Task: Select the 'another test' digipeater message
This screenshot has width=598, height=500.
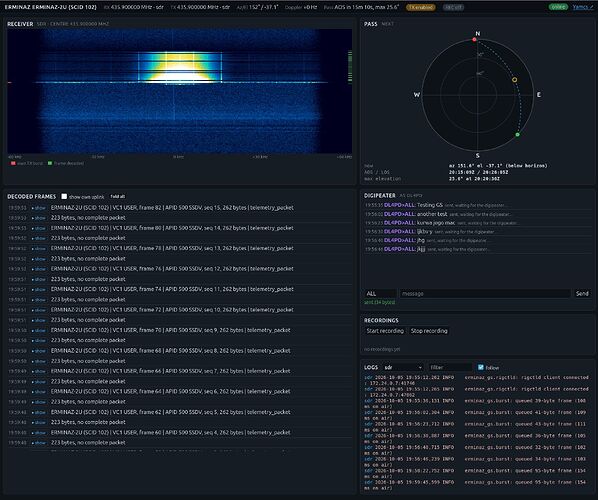Action: click(432, 214)
